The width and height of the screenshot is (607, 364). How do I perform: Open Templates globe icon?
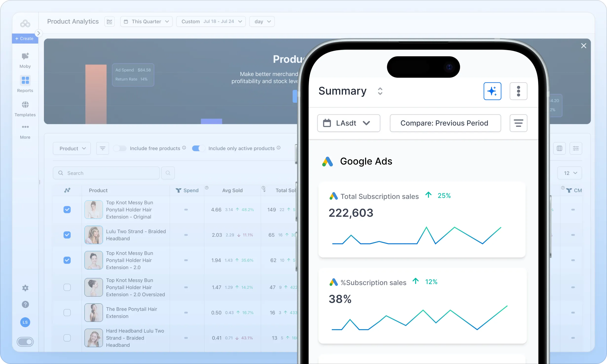(x=25, y=105)
